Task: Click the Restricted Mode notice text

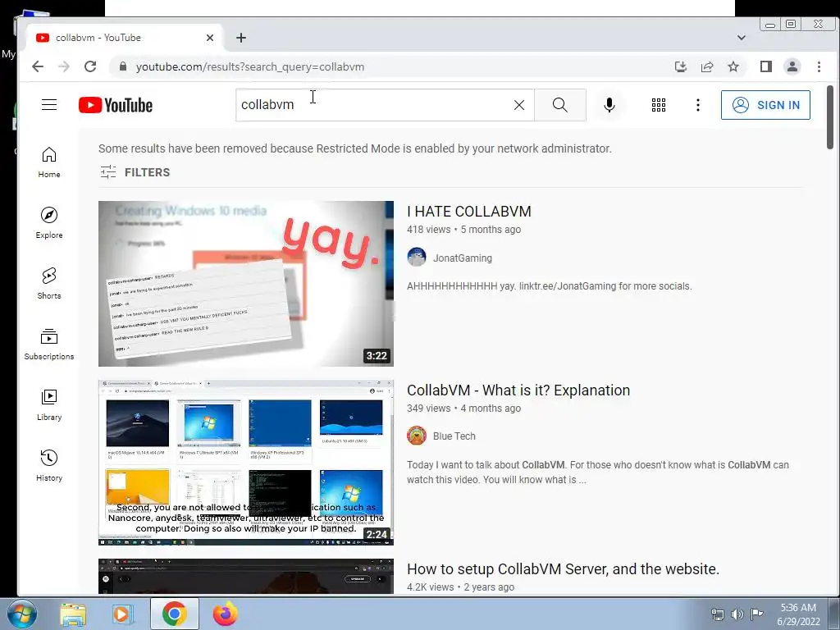Action: coord(354,148)
